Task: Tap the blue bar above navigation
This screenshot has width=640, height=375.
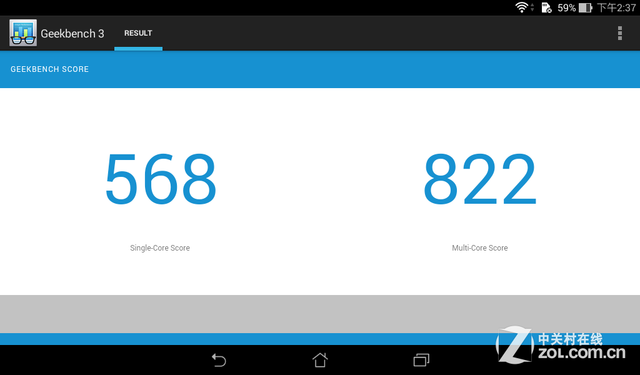Action: coord(320,339)
